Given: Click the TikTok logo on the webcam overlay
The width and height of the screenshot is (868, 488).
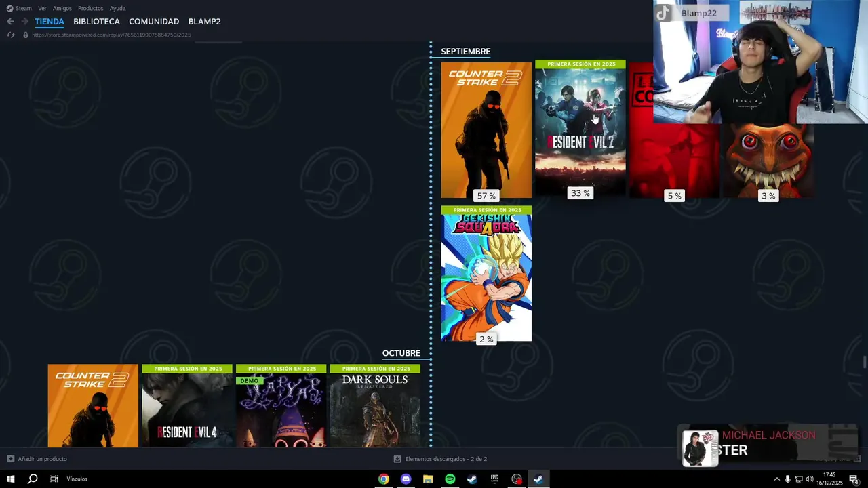Looking at the screenshot, I should pos(663,13).
